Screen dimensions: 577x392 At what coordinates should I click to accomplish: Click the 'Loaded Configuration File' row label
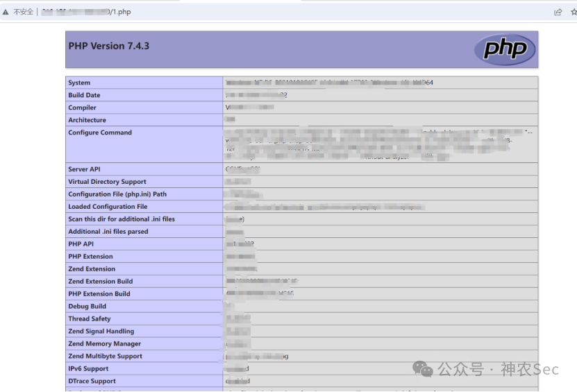[x=108, y=207]
